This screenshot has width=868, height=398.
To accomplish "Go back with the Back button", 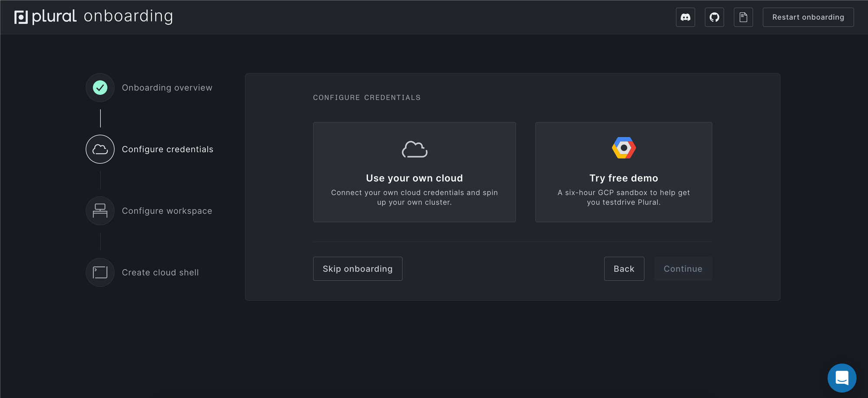I will tap(624, 269).
